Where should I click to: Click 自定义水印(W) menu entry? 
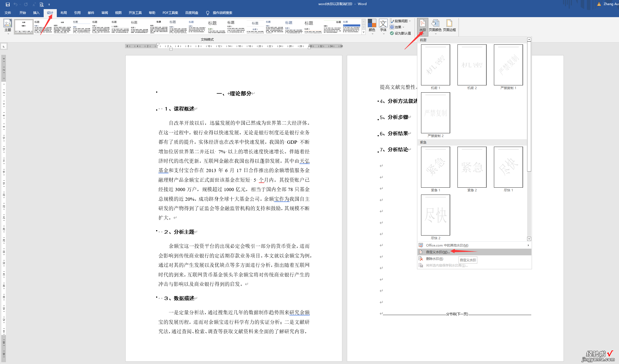point(474,252)
